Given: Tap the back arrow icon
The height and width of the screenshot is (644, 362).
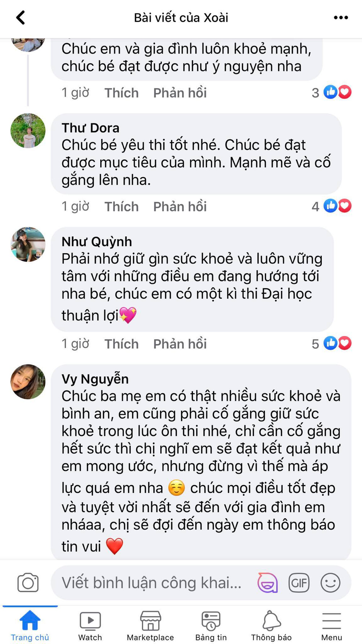Looking at the screenshot, I should click(21, 17).
